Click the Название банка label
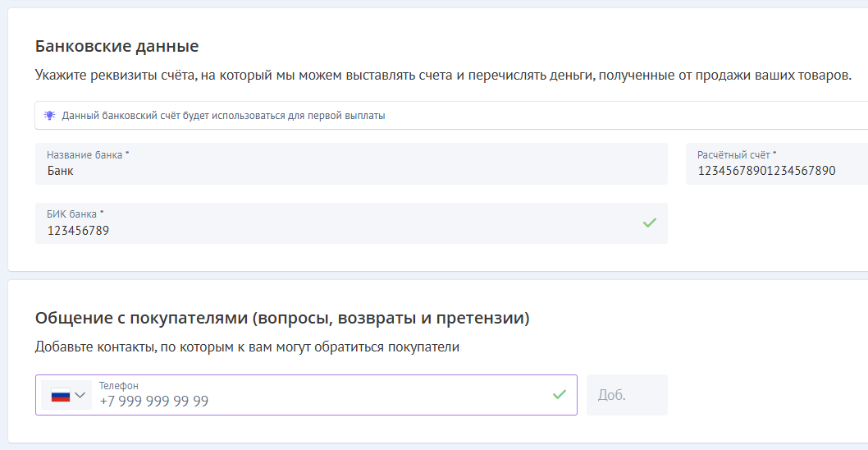868x450 pixels. click(x=87, y=154)
